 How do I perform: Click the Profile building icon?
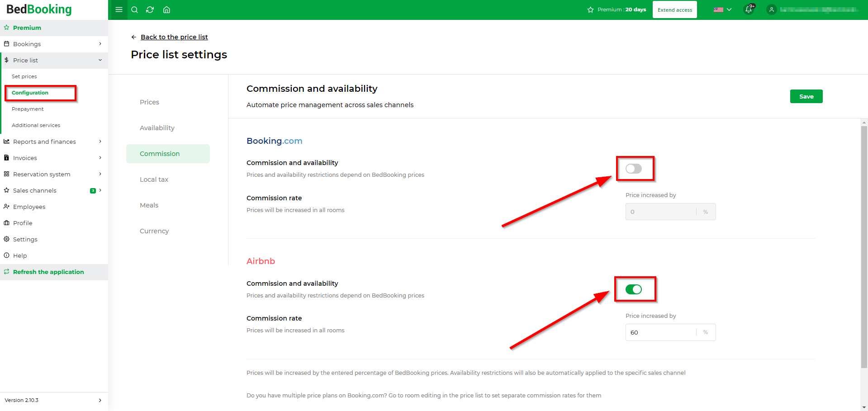[6, 223]
